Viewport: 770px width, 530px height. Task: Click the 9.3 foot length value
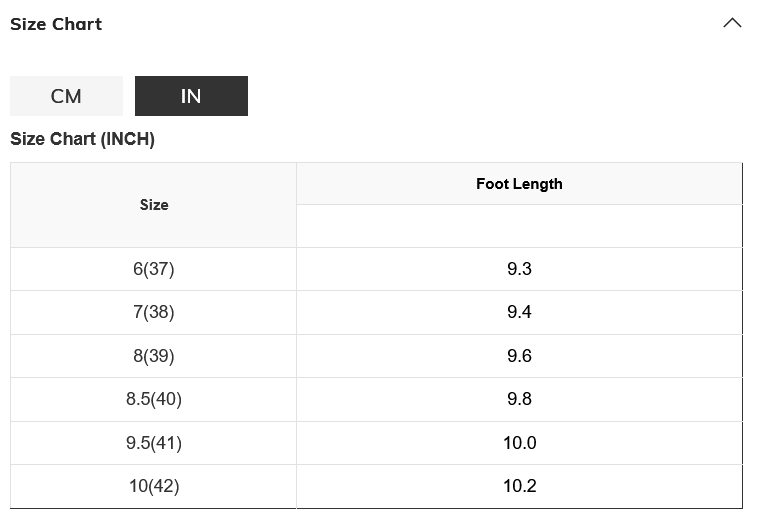tap(519, 269)
